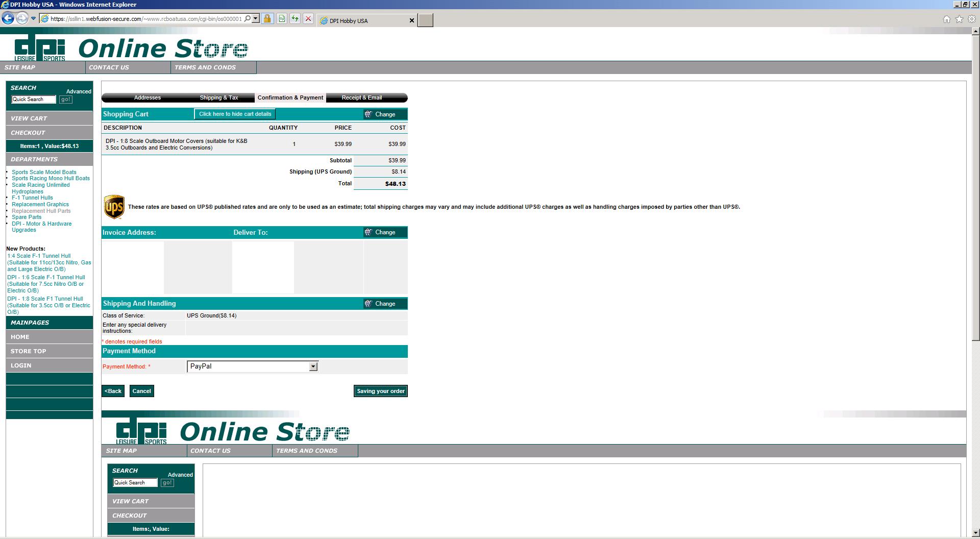
Task: Click the green refresh arrows icon
Action: [295, 19]
